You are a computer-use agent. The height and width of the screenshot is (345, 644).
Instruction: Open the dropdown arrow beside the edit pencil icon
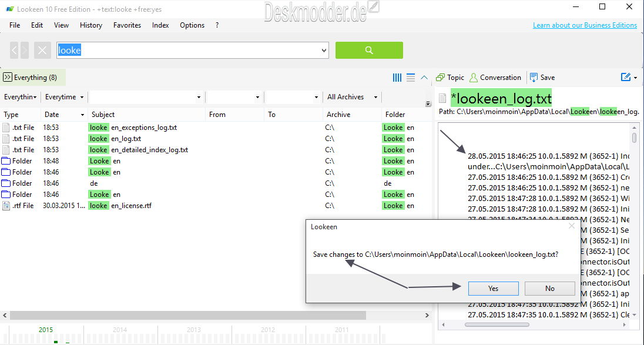click(x=635, y=78)
